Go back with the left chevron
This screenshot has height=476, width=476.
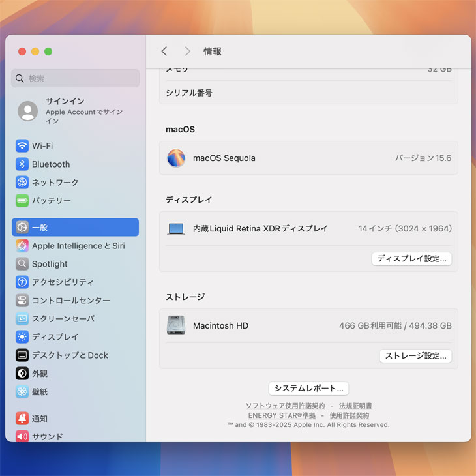(164, 52)
